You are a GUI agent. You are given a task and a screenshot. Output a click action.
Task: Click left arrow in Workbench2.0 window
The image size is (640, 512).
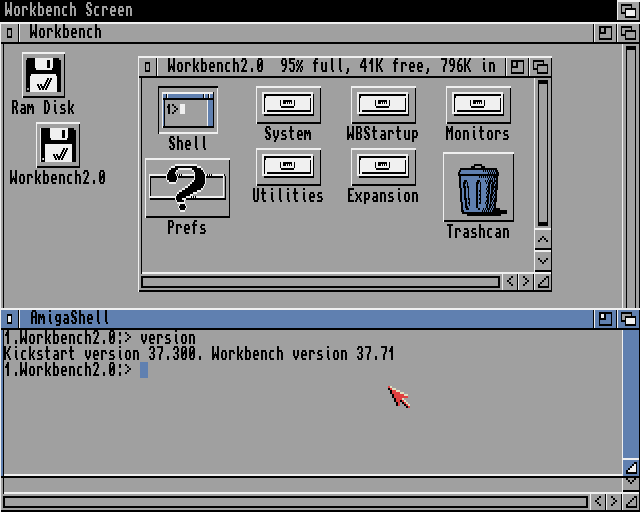(x=510, y=281)
